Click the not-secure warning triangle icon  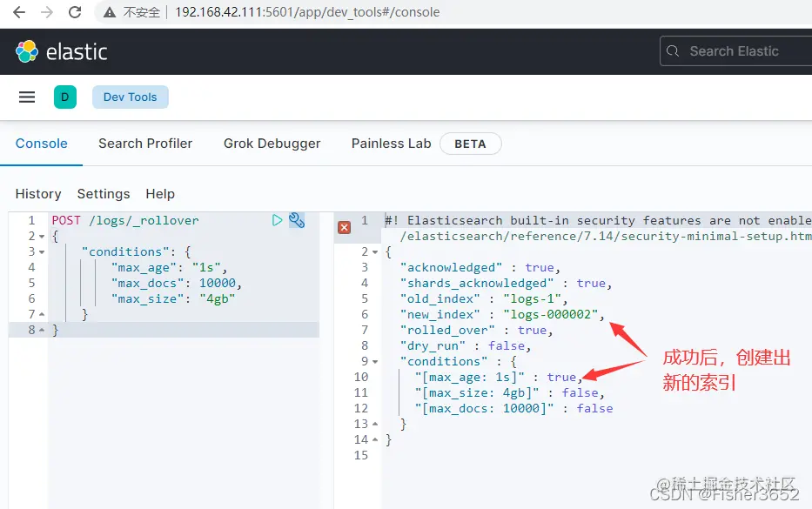tap(110, 12)
